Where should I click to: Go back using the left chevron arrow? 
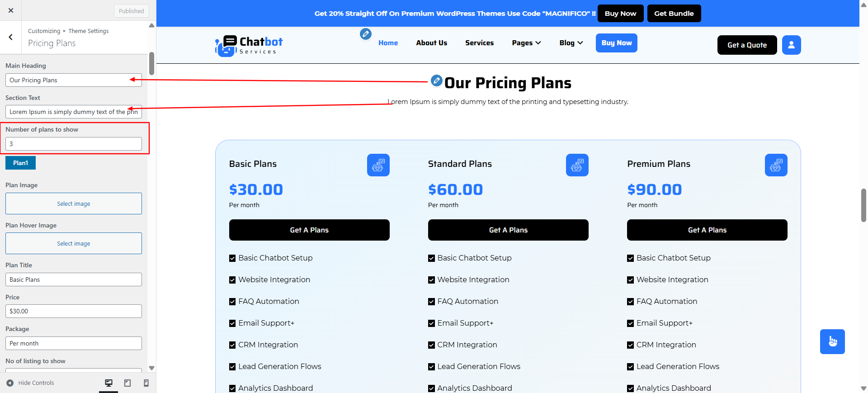[x=11, y=37]
